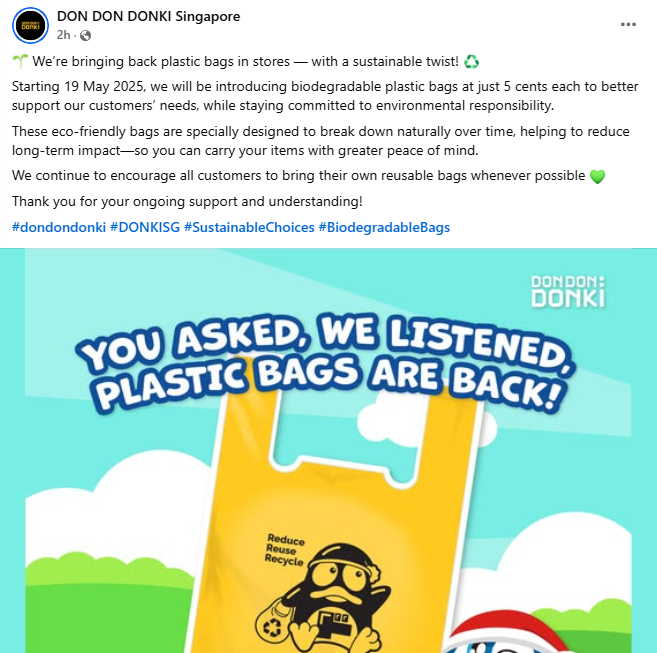Click the penguin mascot on the yellow bag

[325, 599]
